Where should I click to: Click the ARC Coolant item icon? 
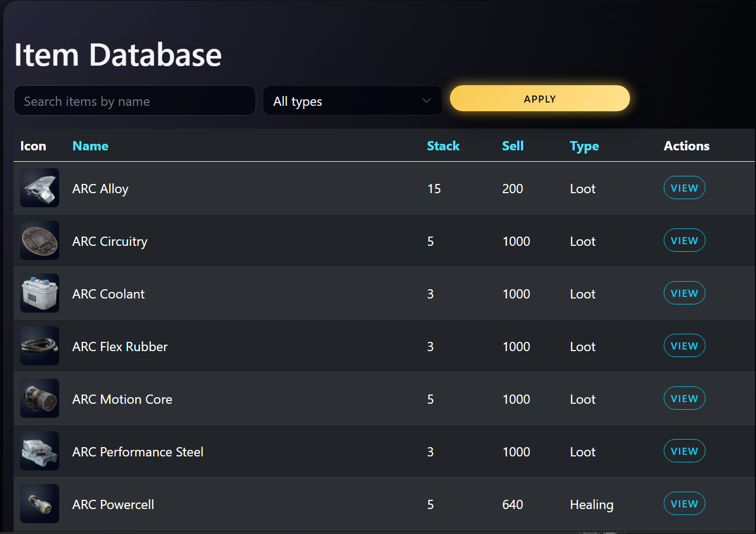coord(40,293)
